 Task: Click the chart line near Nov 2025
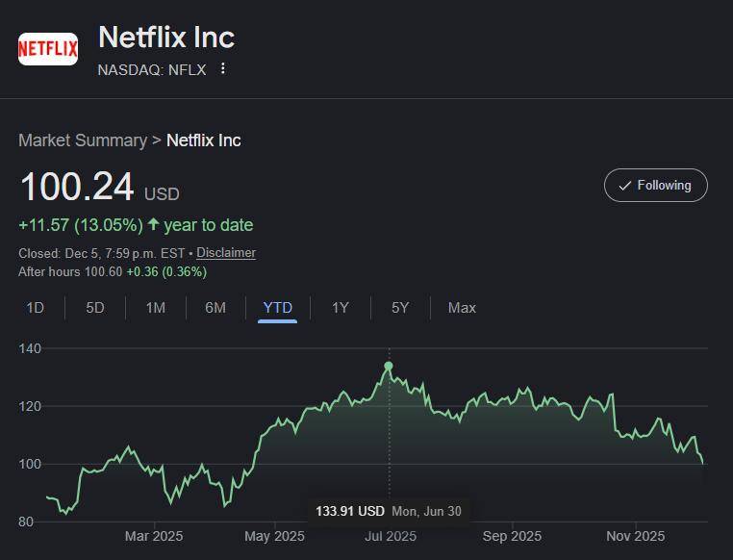pyautogui.click(x=635, y=435)
